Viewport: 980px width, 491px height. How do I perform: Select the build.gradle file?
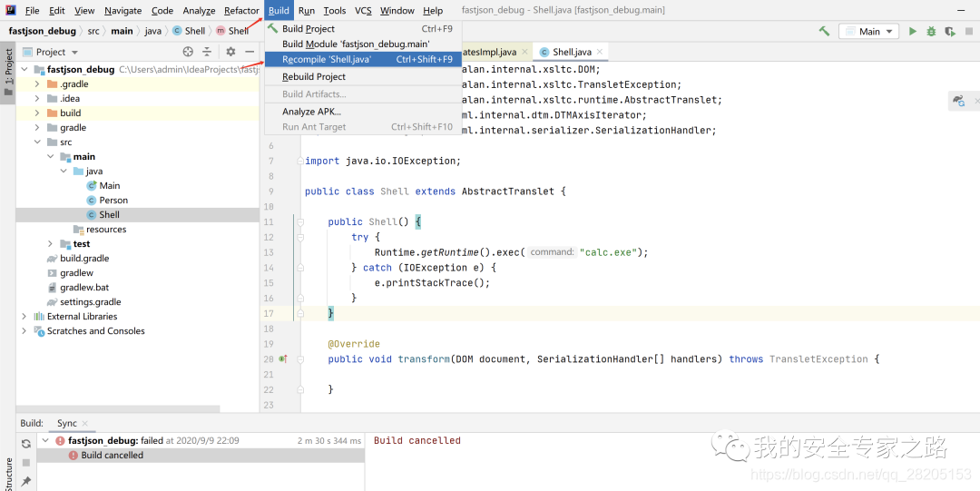pos(84,259)
